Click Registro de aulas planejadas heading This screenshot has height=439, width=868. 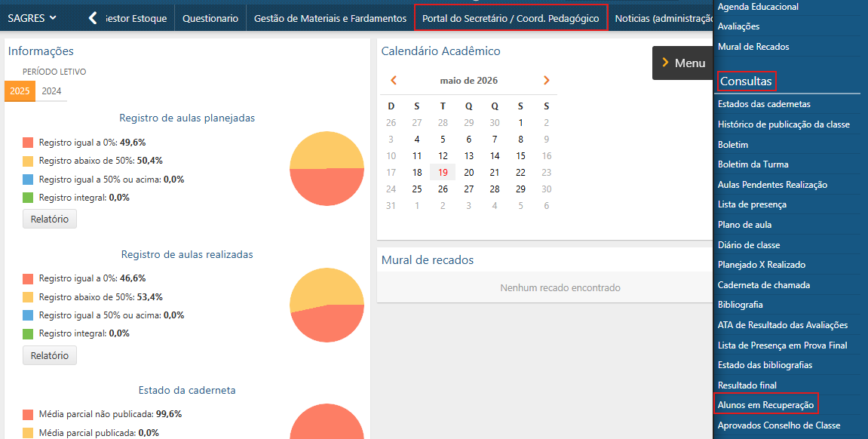pyautogui.click(x=187, y=118)
